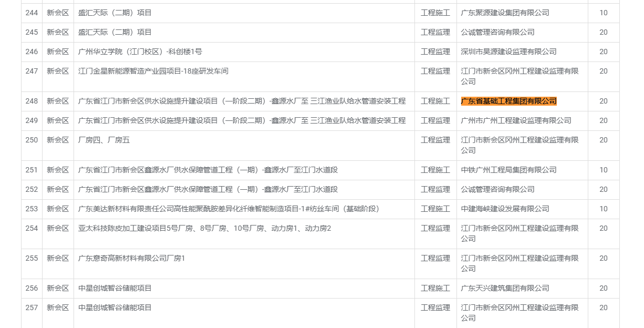Click 深圳市昊源建设监理有限公司 company cell

[508, 52]
